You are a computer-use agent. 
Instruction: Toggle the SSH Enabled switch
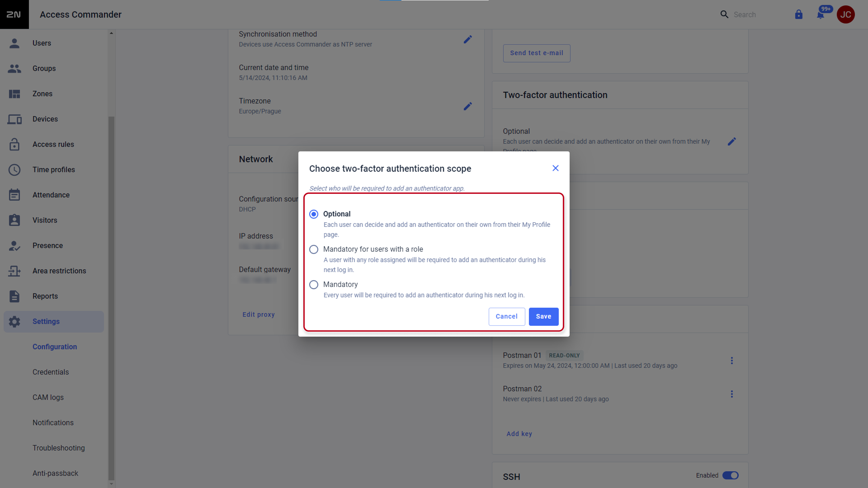730,475
